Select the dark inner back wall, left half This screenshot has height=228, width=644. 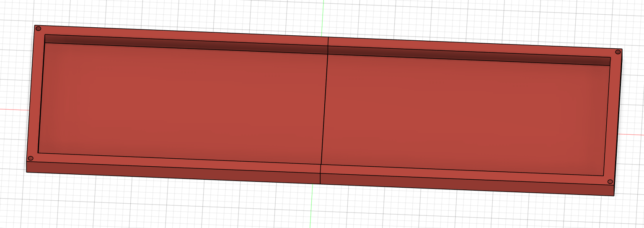(186, 44)
